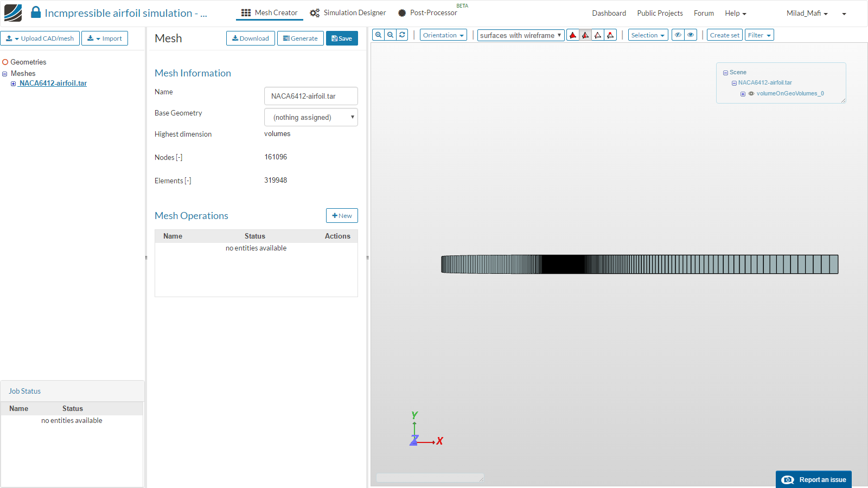This screenshot has width=868, height=488.
Task: Select volumeOnGeoVolumes_0 in the scene tree
Action: 790,94
